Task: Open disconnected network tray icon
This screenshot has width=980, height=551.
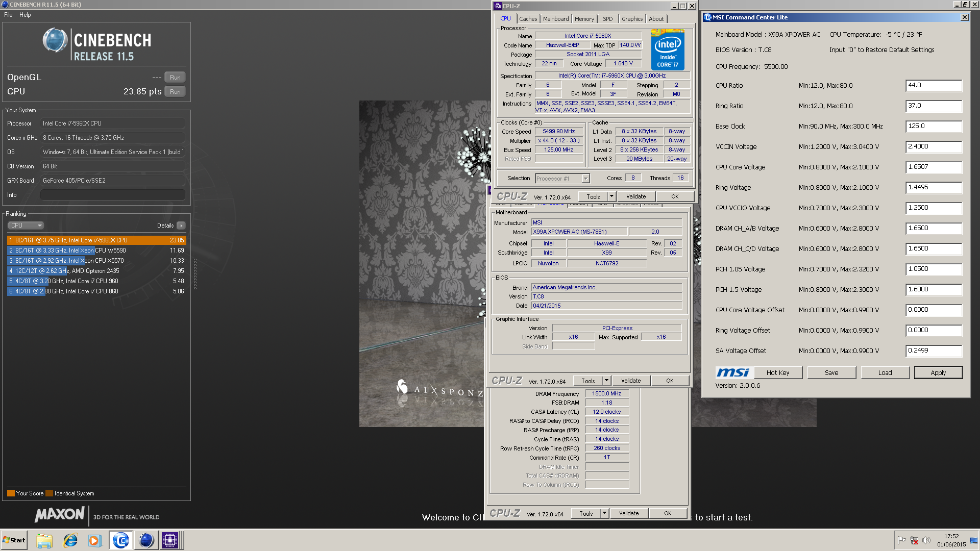Action: pos(914,540)
